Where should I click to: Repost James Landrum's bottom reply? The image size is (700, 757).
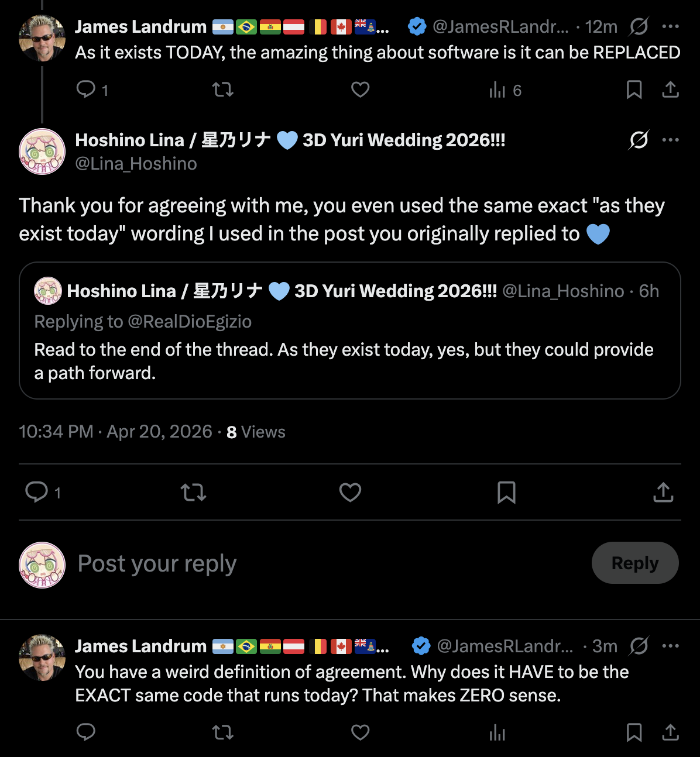coord(222,732)
